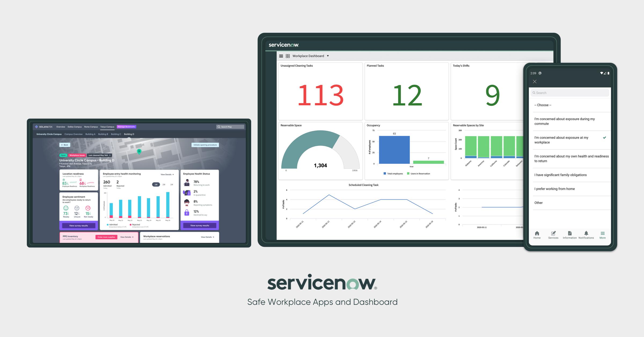This screenshot has width=644, height=337.
Task: Expand the '-- Choose --' selection item
Action: point(543,105)
